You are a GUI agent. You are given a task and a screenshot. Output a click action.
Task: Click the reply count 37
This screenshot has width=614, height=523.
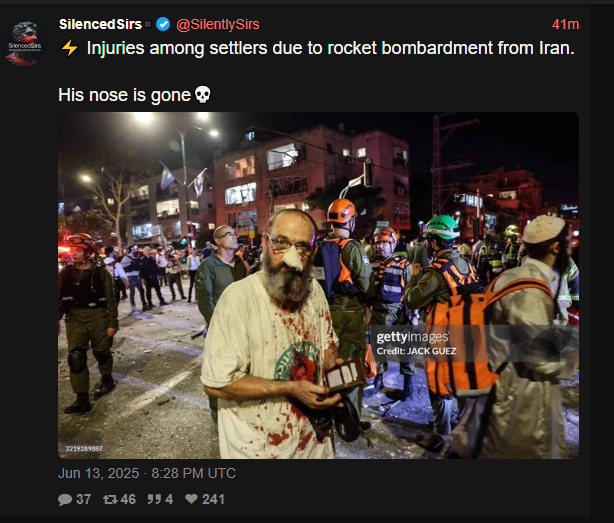point(83,499)
